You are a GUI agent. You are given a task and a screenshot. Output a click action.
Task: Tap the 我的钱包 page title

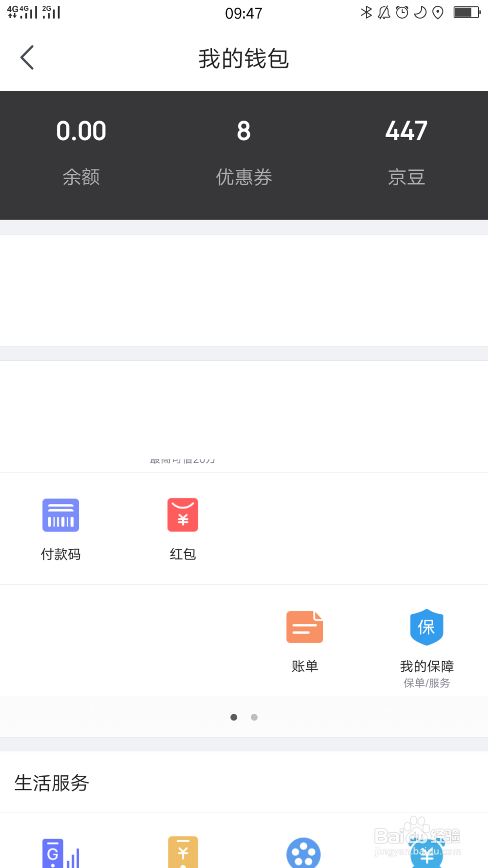click(x=244, y=59)
